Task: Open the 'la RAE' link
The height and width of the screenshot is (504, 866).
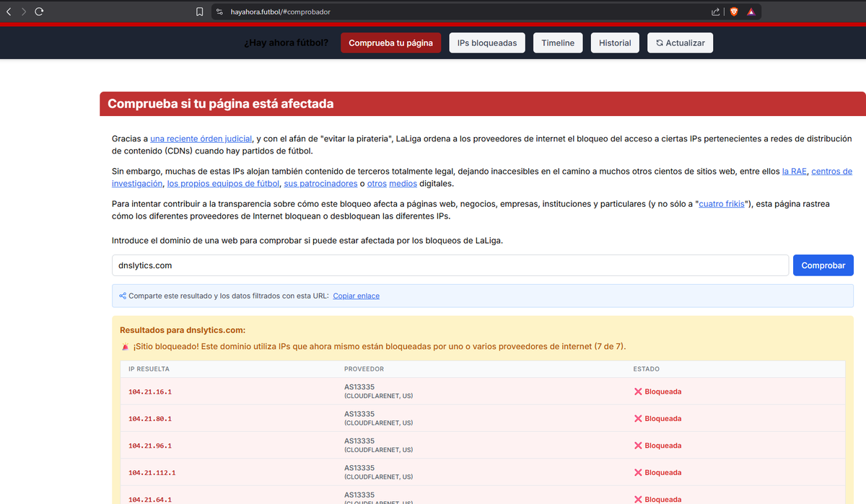Action: point(795,172)
